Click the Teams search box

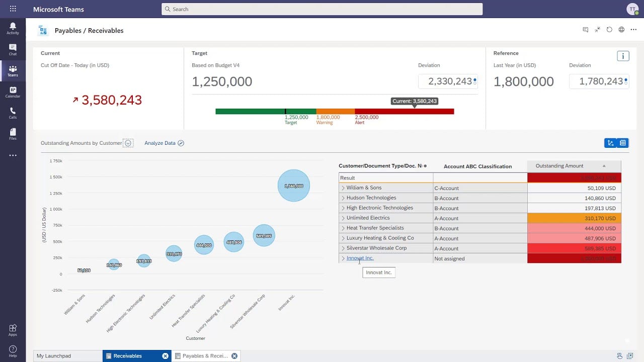[x=322, y=9]
